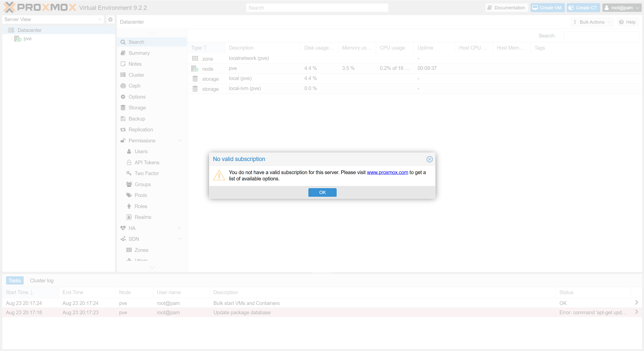Open Bulk start VMs task details arrow
644x351 pixels.
pyautogui.click(x=636, y=302)
